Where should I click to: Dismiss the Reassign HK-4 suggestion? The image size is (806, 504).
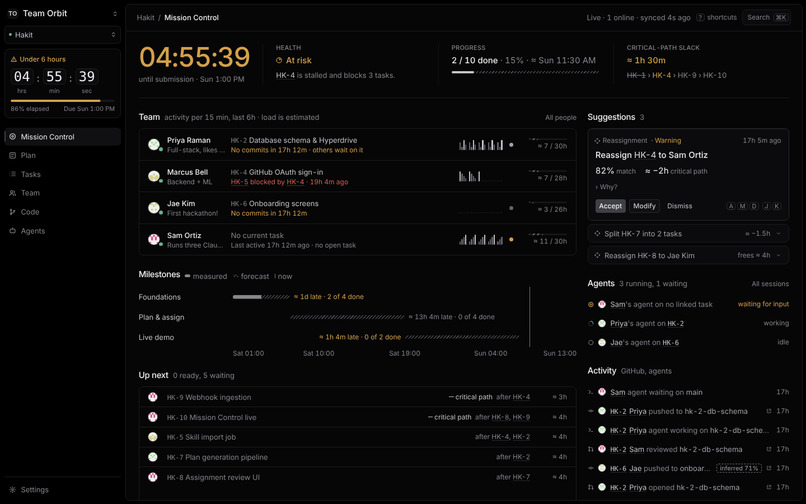point(680,206)
